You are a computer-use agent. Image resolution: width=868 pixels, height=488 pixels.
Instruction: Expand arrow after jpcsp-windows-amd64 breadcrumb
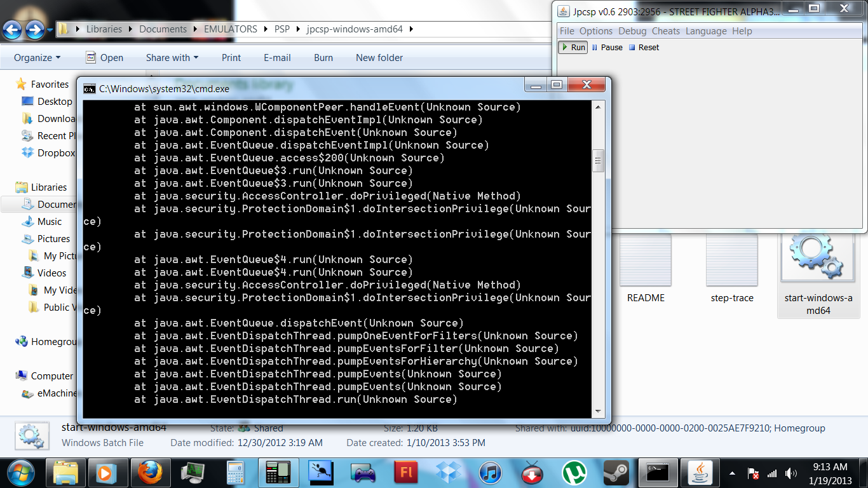[x=411, y=29]
